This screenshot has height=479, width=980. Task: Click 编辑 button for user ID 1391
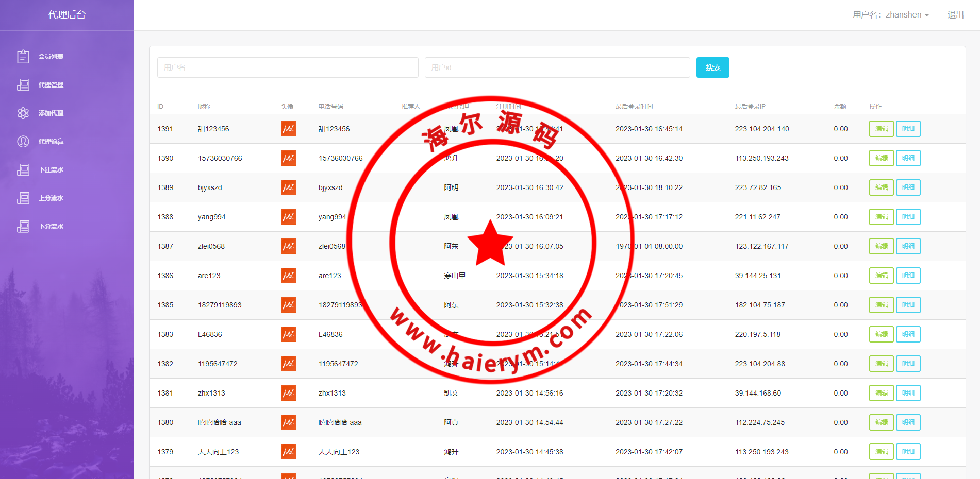[881, 129]
